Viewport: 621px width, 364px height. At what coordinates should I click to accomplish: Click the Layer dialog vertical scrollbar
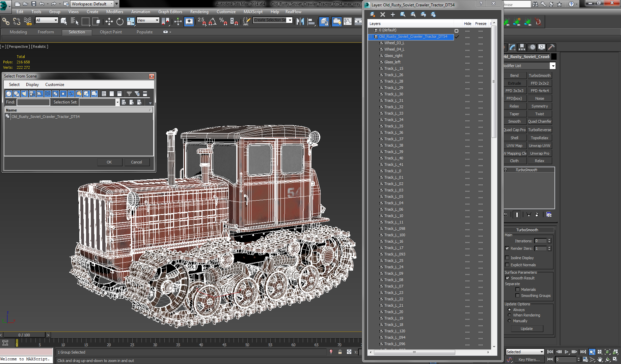coord(494,82)
